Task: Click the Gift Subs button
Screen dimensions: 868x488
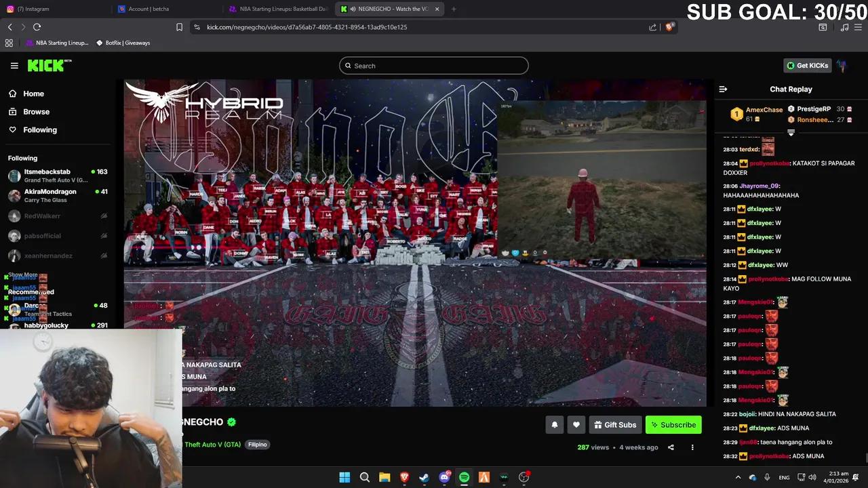Action: [x=615, y=425]
